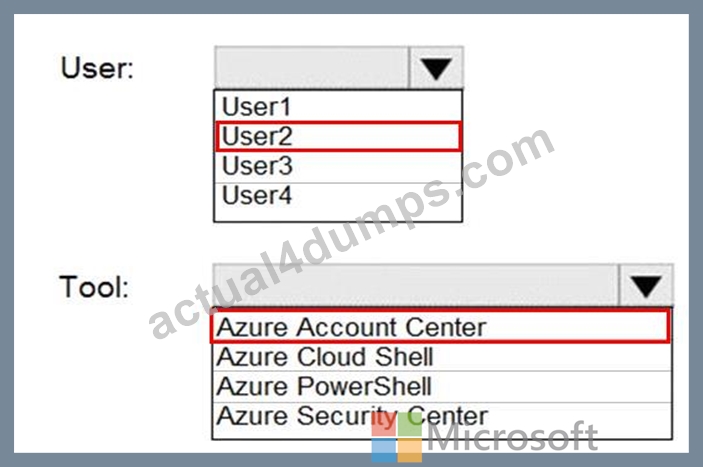Click the User: label
This screenshot has height=467, width=703.
97,68
